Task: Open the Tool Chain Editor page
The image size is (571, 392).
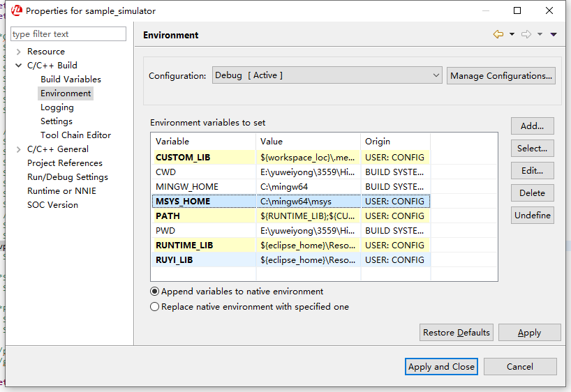Action: 75,135
